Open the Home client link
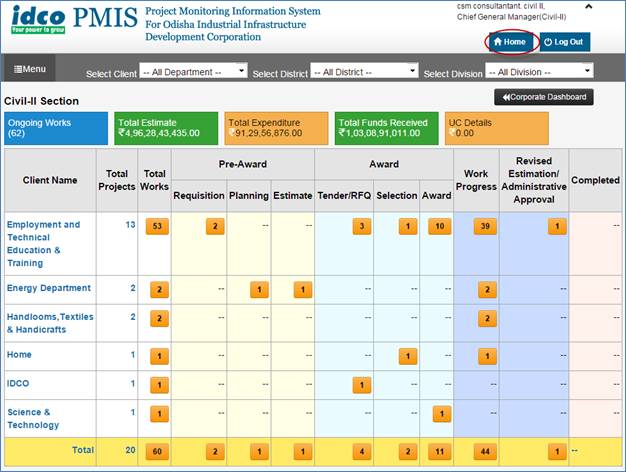The height and width of the screenshot is (472, 626). click(19, 355)
